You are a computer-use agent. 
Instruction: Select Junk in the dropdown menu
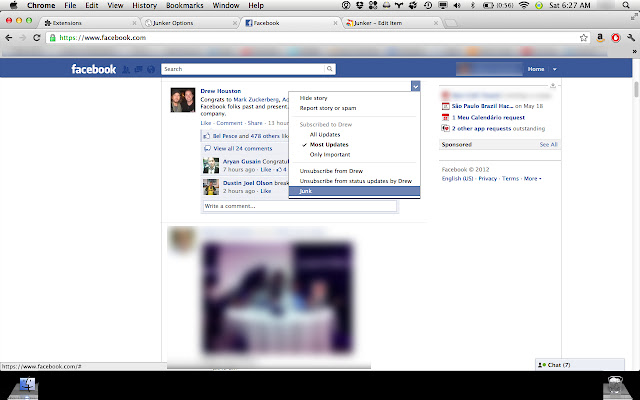(354, 191)
